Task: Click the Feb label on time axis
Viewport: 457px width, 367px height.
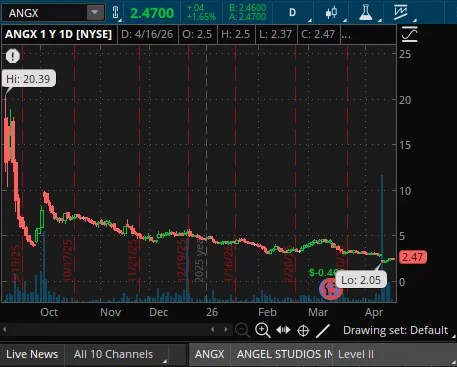Action: coord(267,312)
